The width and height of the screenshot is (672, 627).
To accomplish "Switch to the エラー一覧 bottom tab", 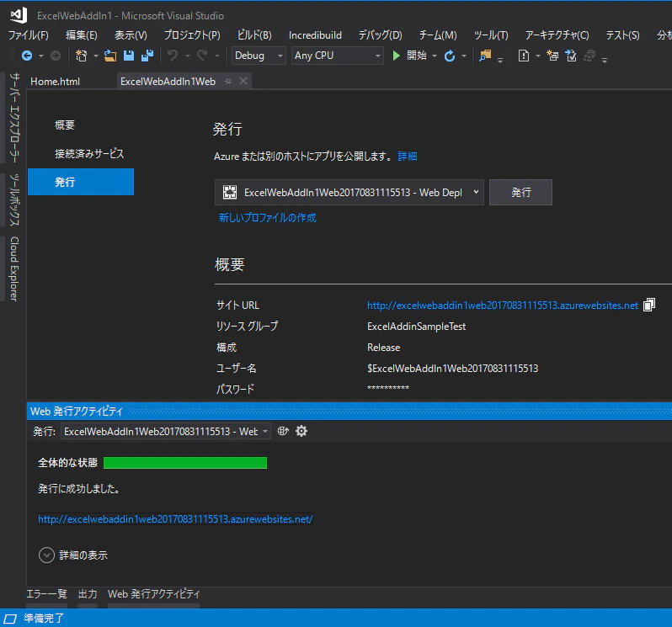I will point(46,594).
